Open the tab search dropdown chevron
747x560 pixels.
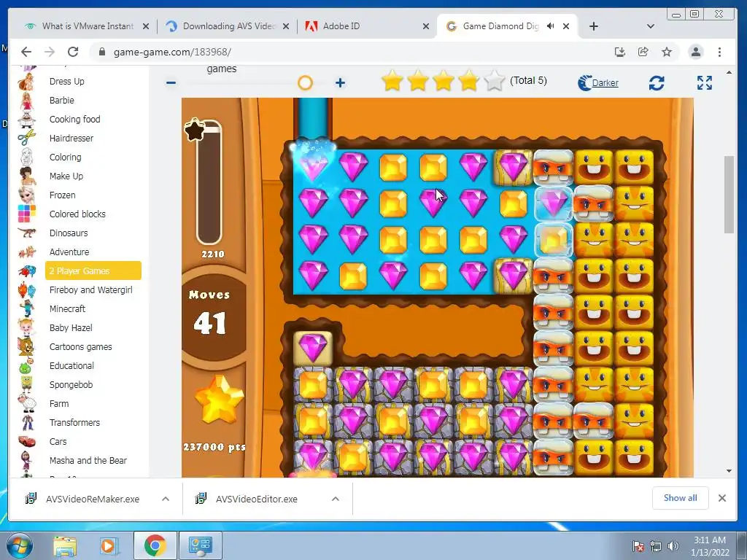pos(650,26)
